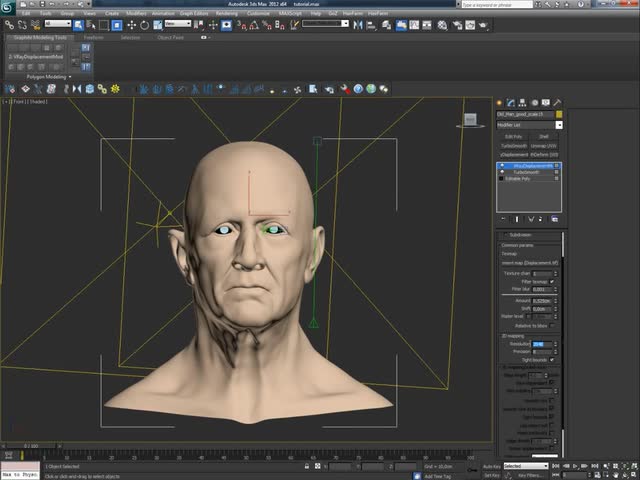Image resolution: width=640 pixels, height=480 pixels.
Task: Toggle the Tight bounds checkbox
Action: pyautogui.click(x=551, y=359)
